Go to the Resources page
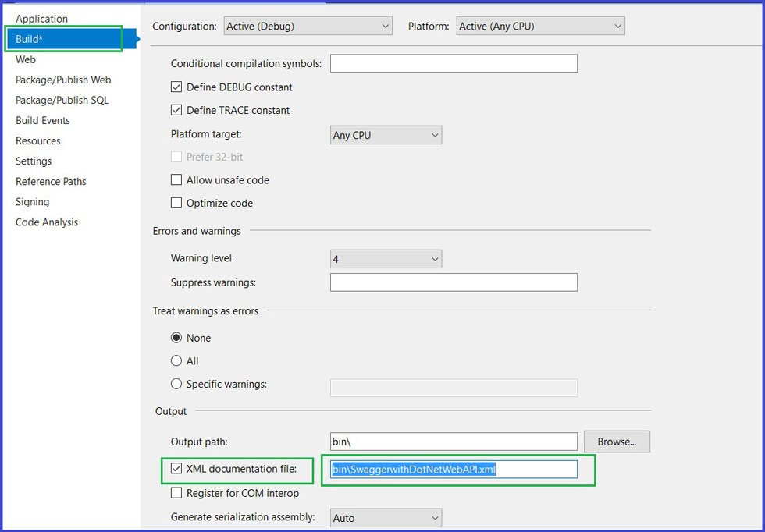The height and width of the screenshot is (532, 765). (37, 140)
